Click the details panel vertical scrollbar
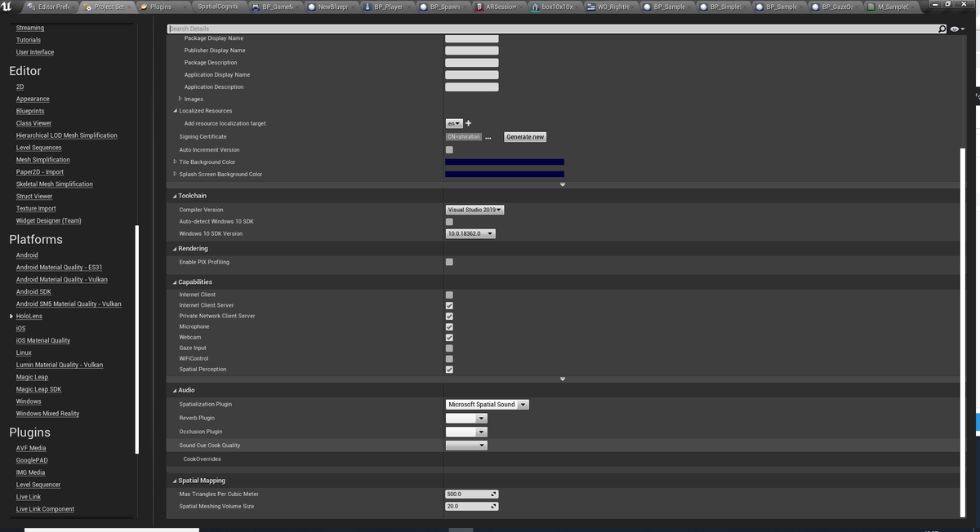The width and height of the screenshot is (980, 532). point(962,331)
